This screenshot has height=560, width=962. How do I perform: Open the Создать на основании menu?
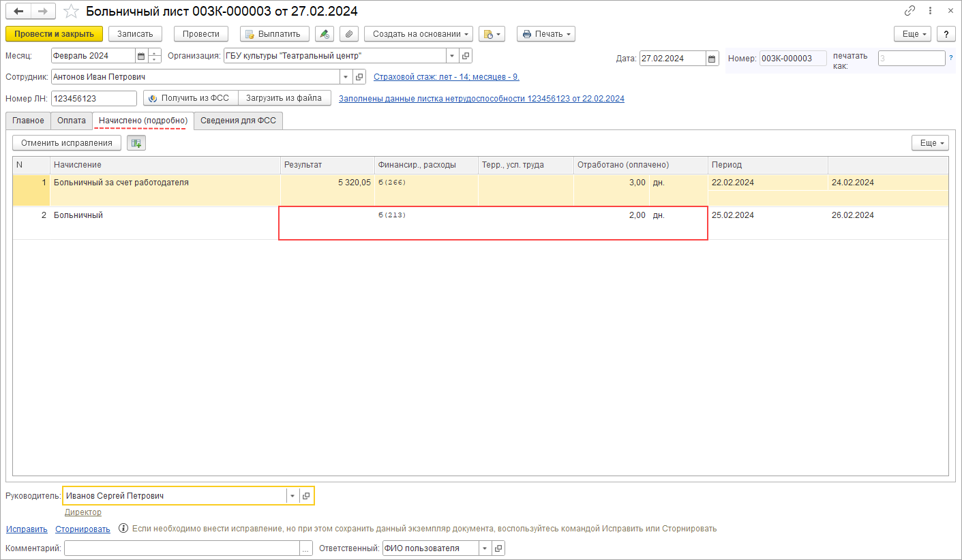(419, 34)
